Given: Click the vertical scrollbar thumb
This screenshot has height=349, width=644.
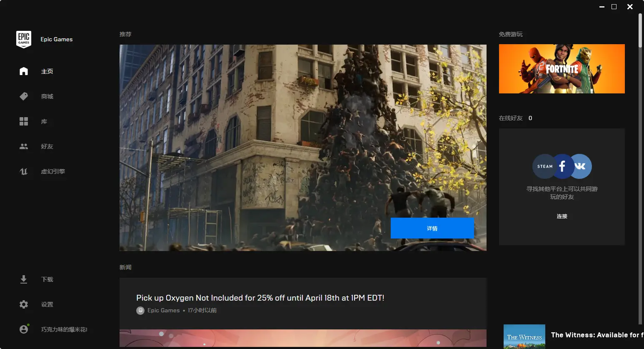Looking at the screenshot, I should (x=641, y=30).
